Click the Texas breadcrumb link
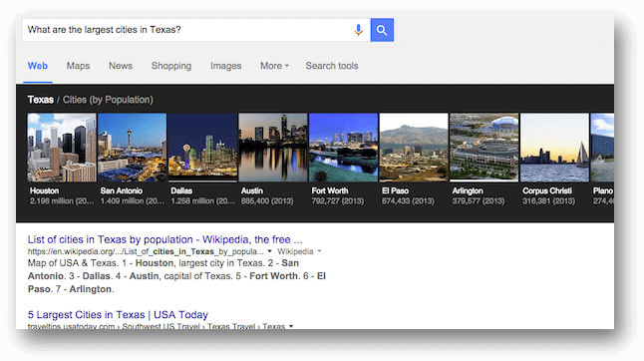 click(x=40, y=100)
